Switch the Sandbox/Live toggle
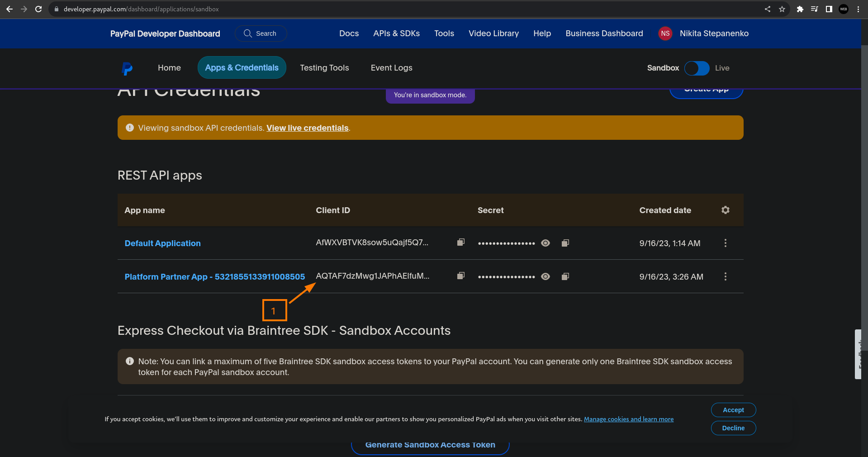868x457 pixels. [x=697, y=68]
